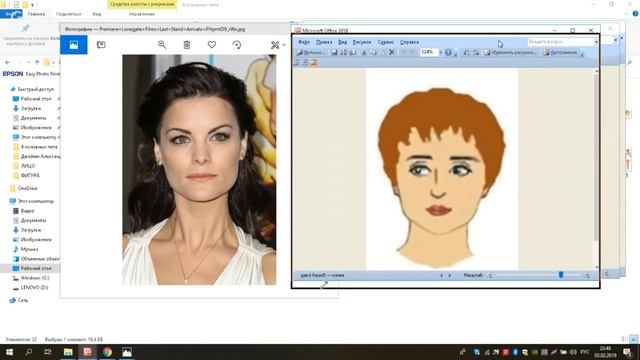640x360 pixels.
Task: Rotate the photo in Photos app
Action: [237, 45]
